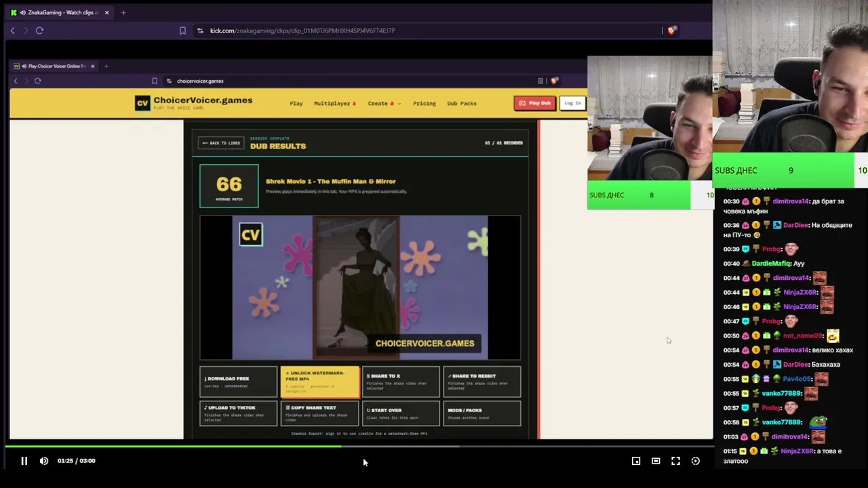The image size is (868, 488).
Task: Click the red Play Dub button
Action: (535, 103)
